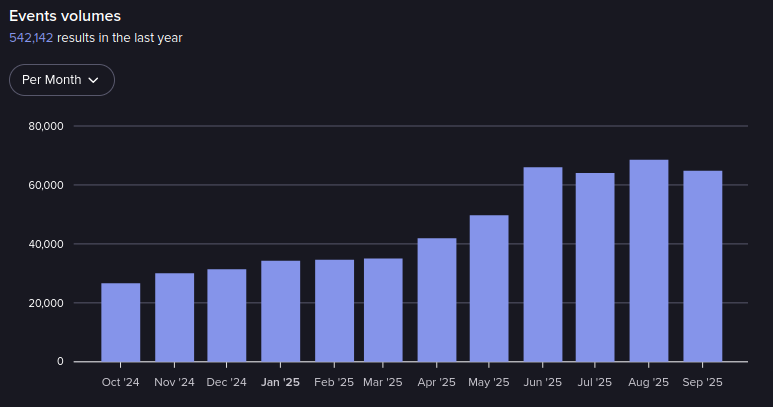Click the Events volumes heading
The image size is (773, 407).
pyautogui.click(x=65, y=16)
